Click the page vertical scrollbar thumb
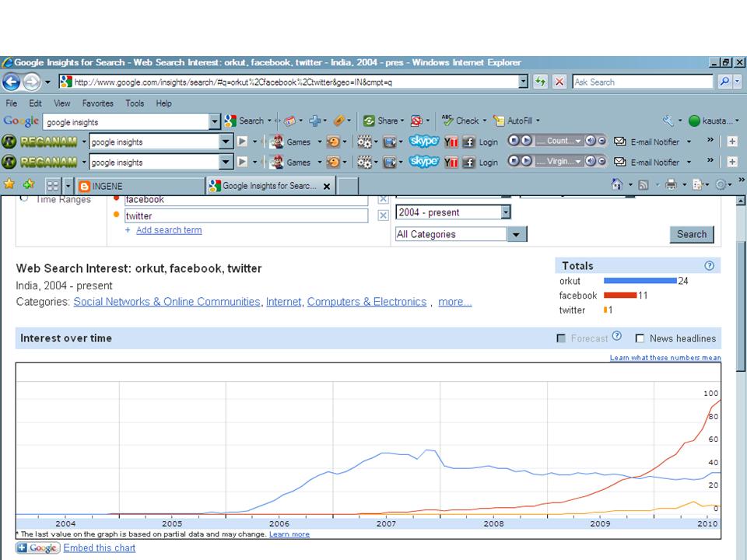This screenshot has height=560, width=747. 740,305
